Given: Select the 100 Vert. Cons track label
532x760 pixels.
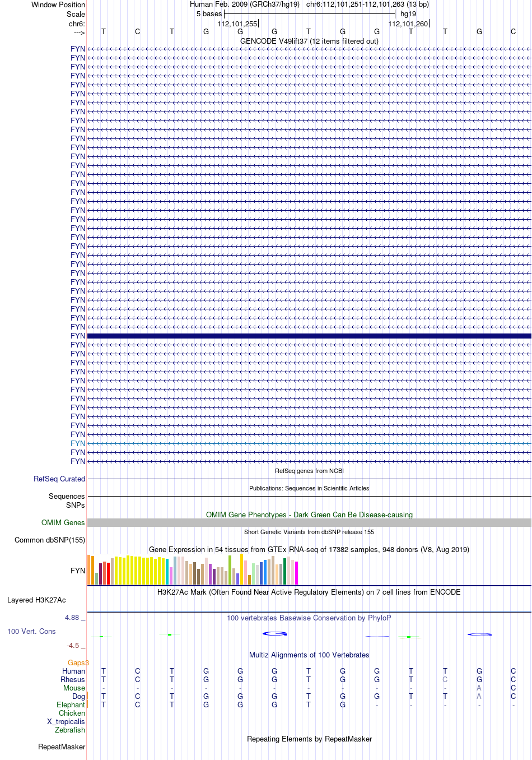Looking at the screenshot, I should [x=31, y=631].
